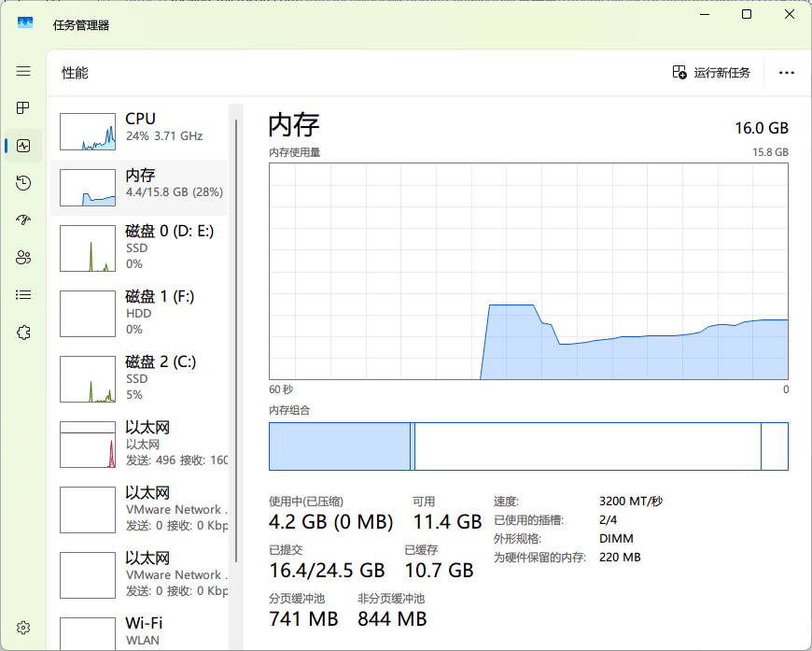Select the Performance page icon in sidebar
The image size is (812, 651).
pos(23,146)
